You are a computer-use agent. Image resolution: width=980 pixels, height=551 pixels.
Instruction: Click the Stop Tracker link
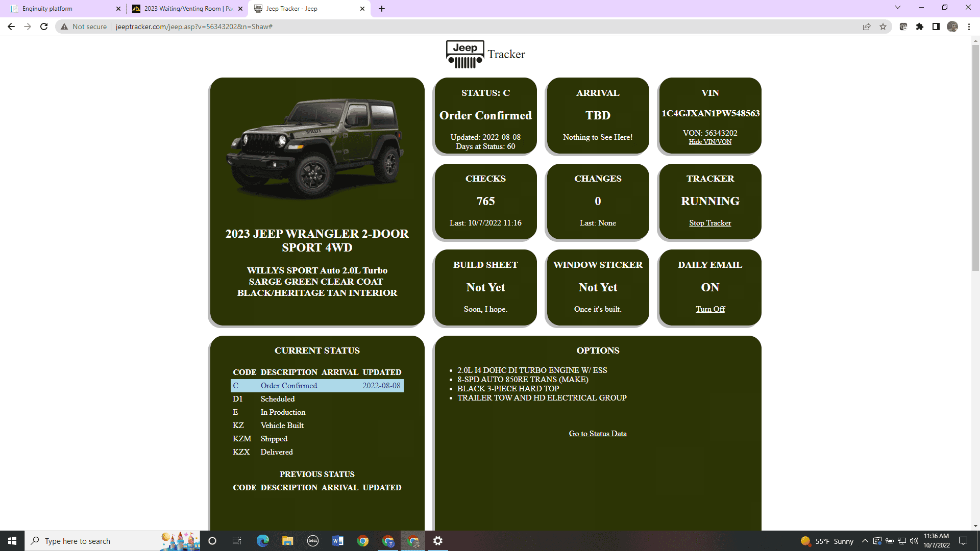click(x=710, y=223)
